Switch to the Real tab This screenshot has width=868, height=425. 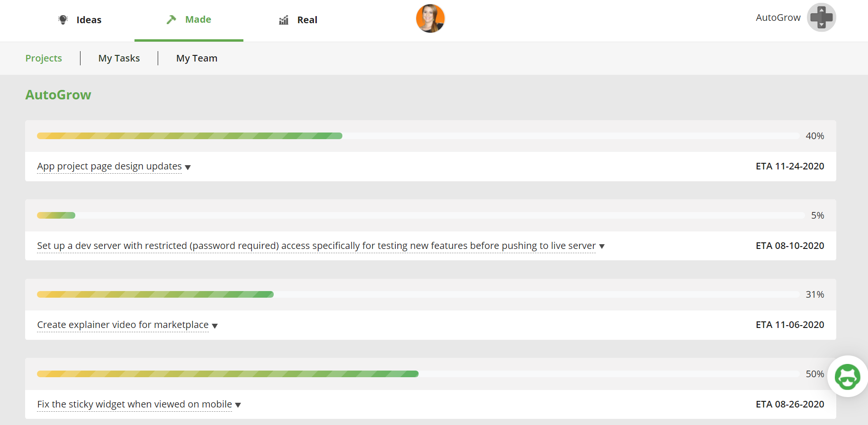click(x=307, y=20)
